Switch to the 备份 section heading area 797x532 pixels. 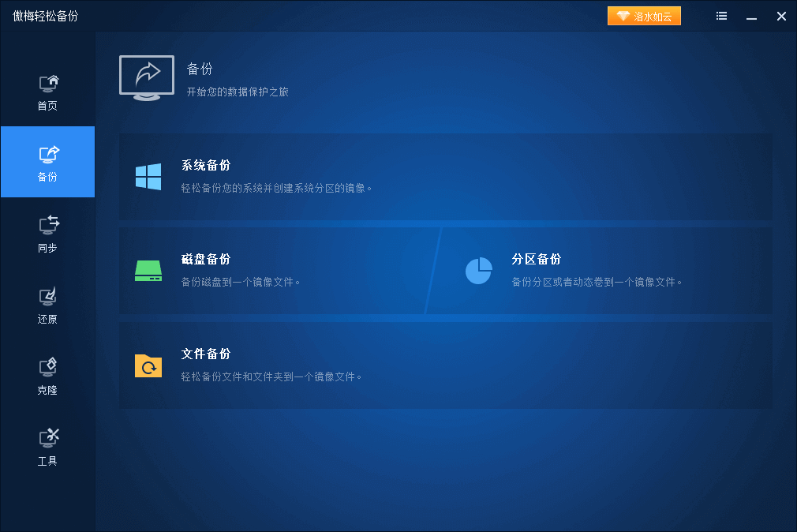200,69
